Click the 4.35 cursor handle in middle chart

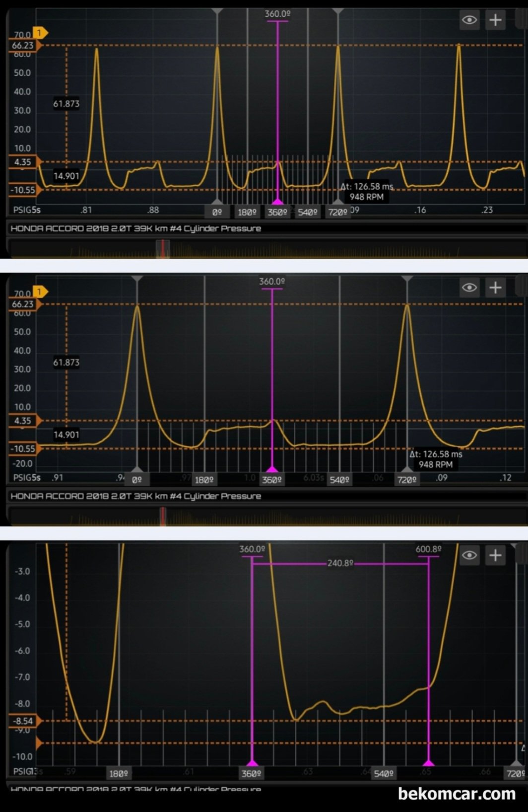coord(23,421)
